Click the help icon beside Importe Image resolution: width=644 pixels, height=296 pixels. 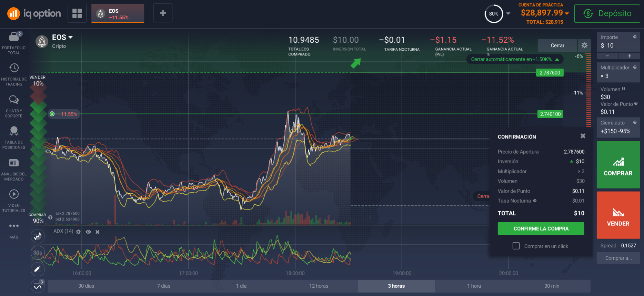pyautogui.click(x=635, y=37)
